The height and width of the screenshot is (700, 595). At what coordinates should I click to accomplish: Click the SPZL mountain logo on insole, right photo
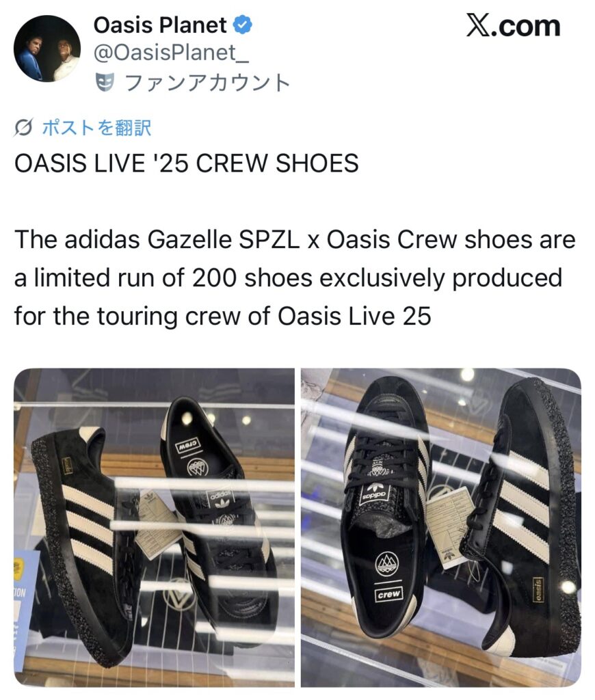pyautogui.click(x=387, y=564)
